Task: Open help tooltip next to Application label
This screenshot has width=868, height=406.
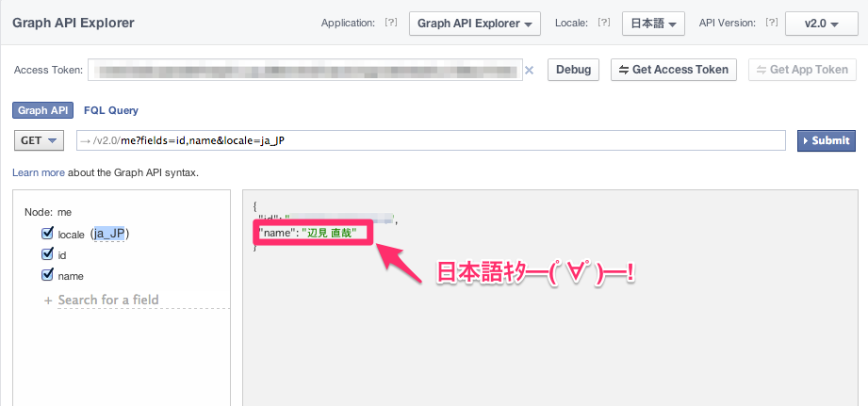Action: 391,23
